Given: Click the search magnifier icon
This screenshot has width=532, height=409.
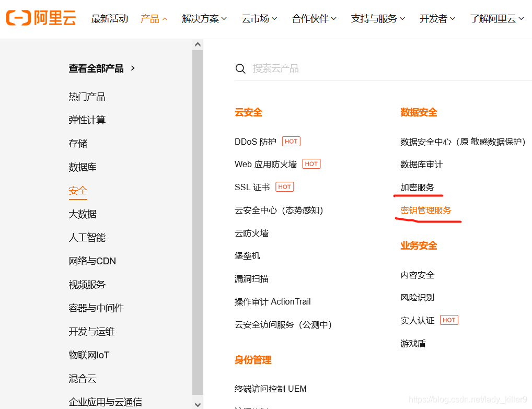Looking at the screenshot, I should click(x=240, y=68).
